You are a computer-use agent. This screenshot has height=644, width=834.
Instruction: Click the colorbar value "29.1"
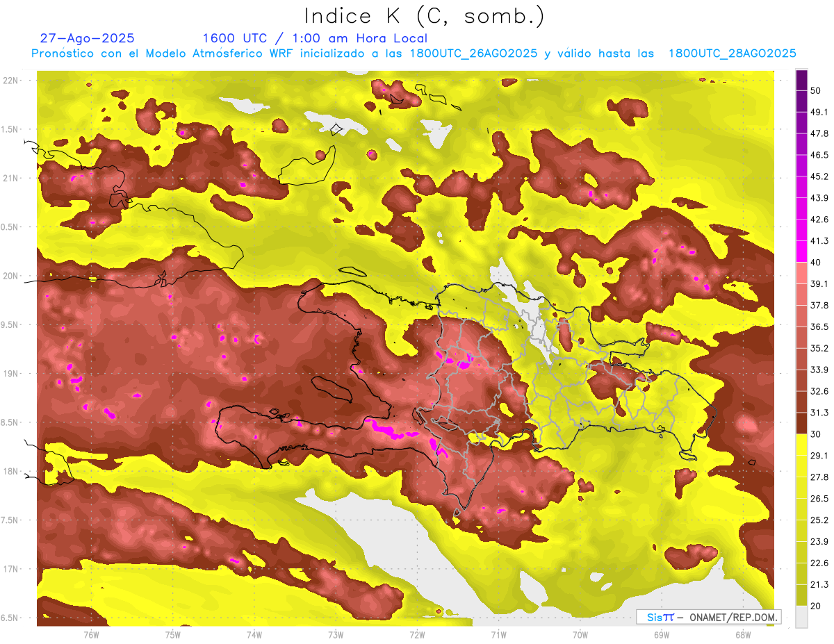tap(819, 456)
